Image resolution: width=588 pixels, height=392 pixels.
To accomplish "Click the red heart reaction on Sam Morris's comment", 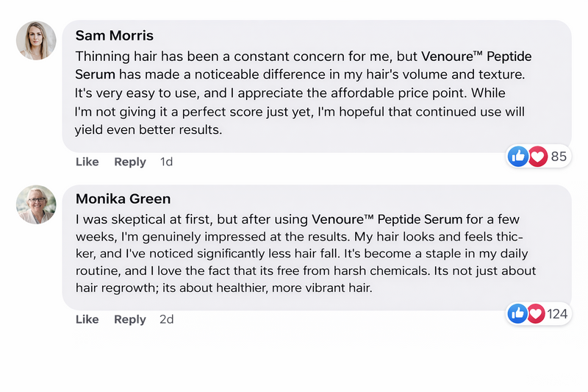I will [x=538, y=156].
